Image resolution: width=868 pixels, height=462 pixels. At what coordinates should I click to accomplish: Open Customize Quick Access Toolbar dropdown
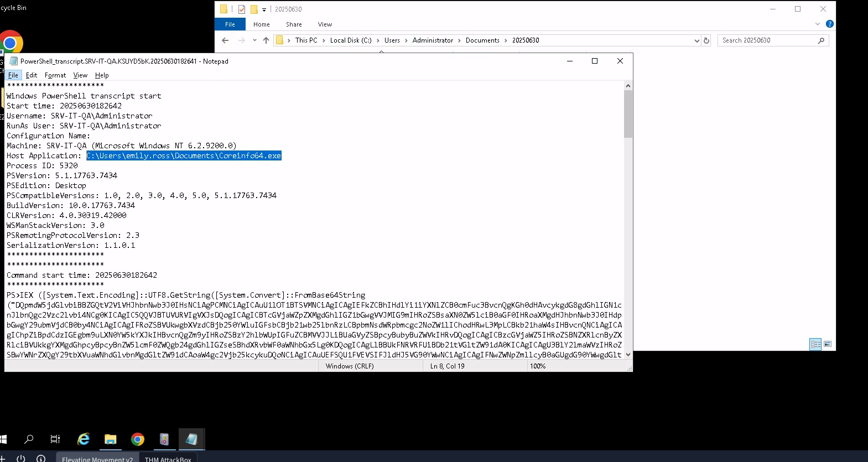tap(264, 9)
